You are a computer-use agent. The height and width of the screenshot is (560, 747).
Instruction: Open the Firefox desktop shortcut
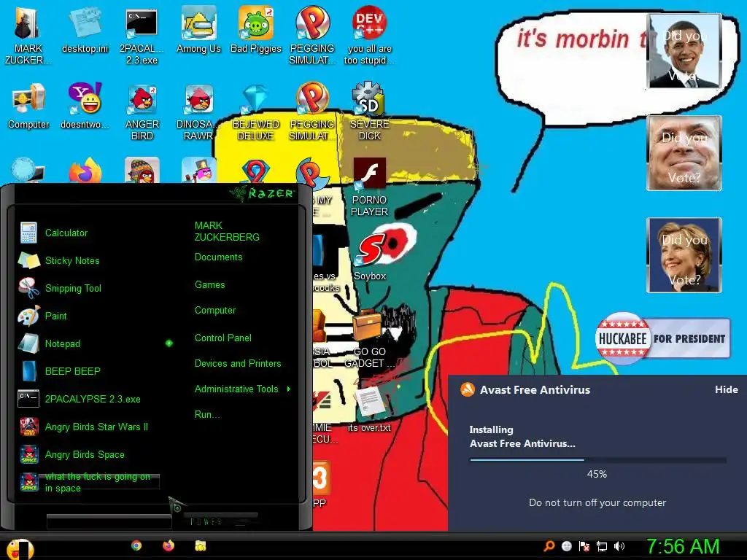click(x=85, y=171)
